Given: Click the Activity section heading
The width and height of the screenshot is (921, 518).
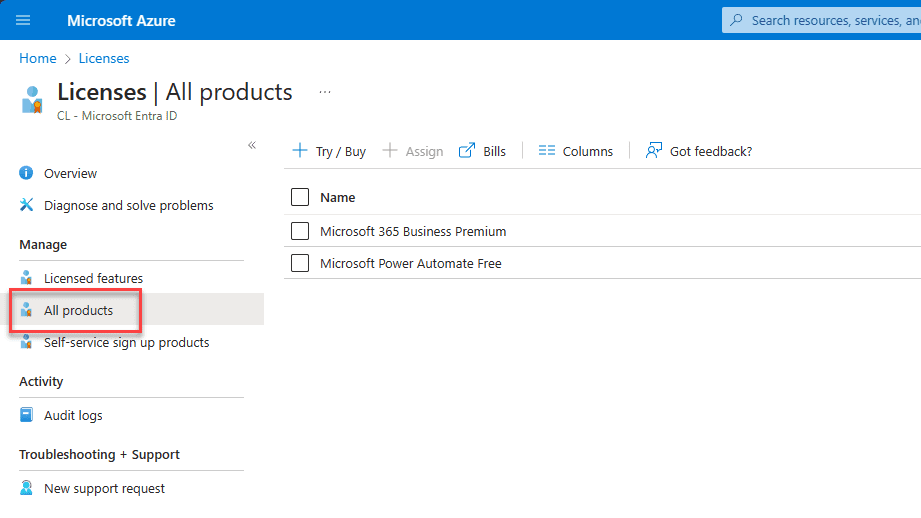Looking at the screenshot, I should pyautogui.click(x=41, y=382).
